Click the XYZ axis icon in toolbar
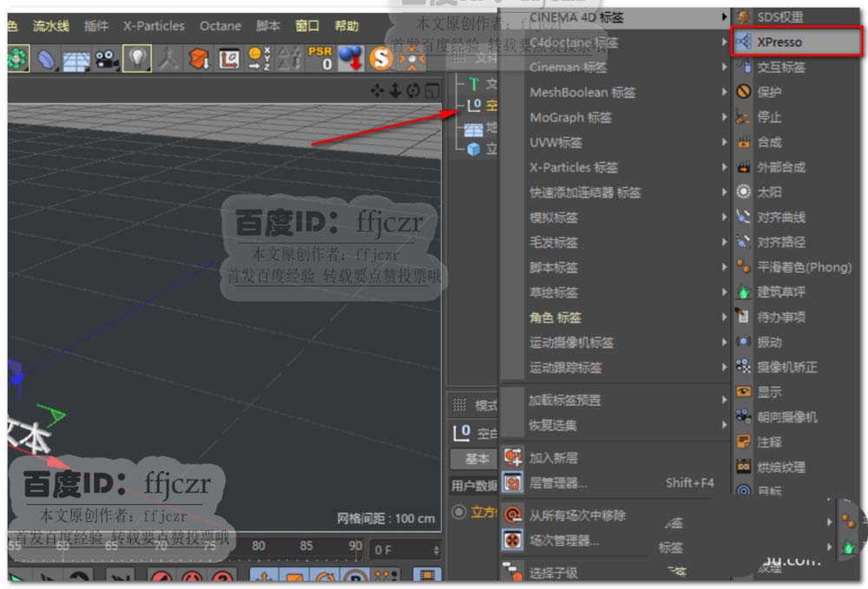 click(259, 59)
